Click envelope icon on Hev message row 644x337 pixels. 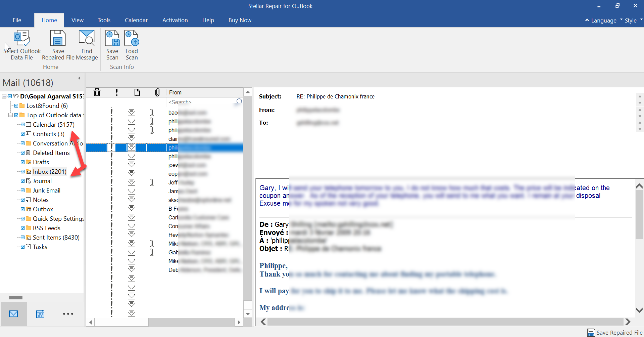pyautogui.click(x=132, y=235)
